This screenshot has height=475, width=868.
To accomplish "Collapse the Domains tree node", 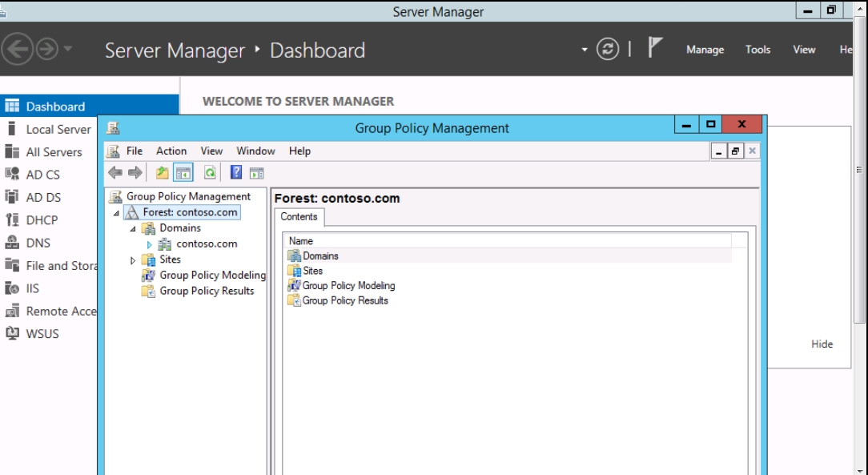I will click(133, 228).
